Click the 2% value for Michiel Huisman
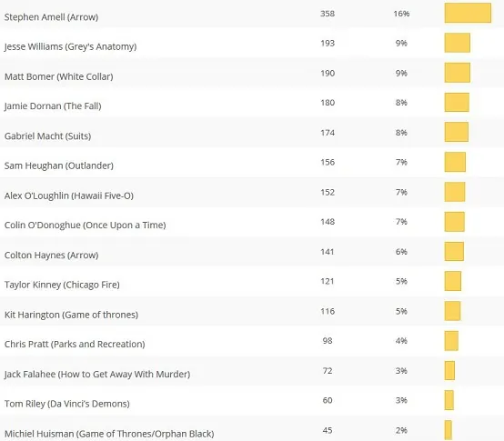 click(x=401, y=430)
